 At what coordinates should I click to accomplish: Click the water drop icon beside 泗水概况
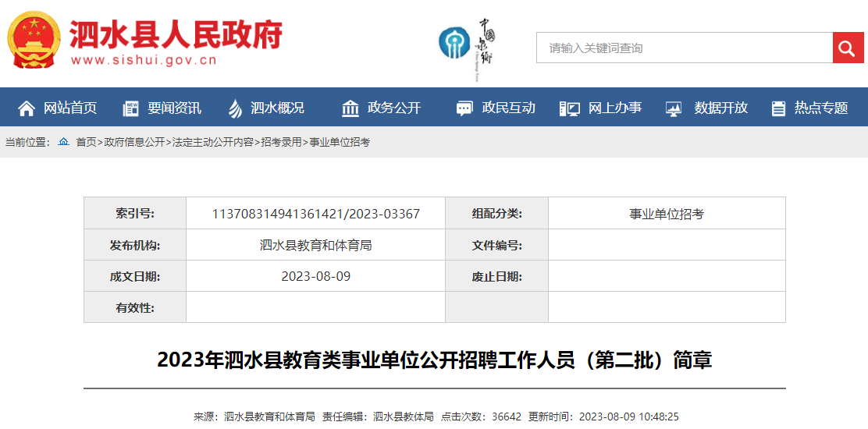[x=235, y=108]
